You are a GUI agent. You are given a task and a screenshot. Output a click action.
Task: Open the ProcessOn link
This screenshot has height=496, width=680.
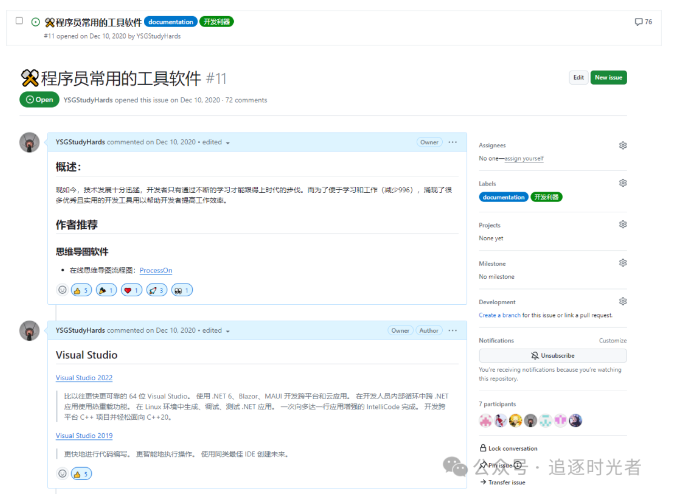156,270
